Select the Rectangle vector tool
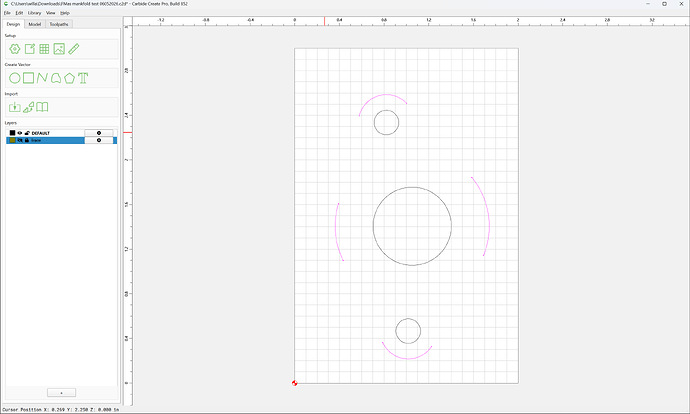Viewport: 690px width, 414px height. pos(28,78)
